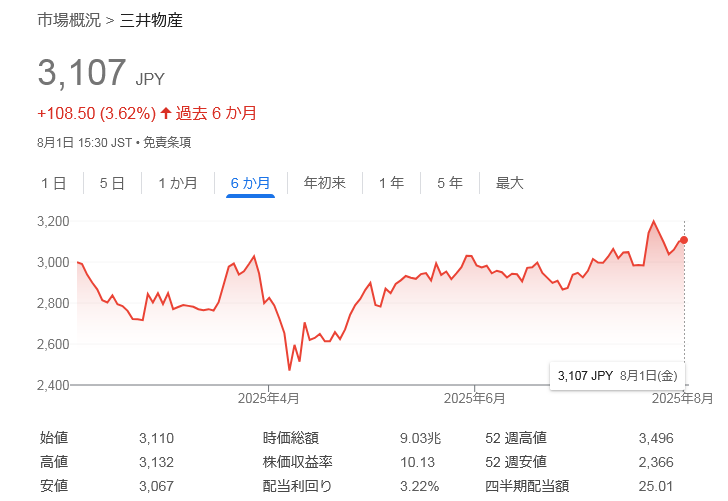Image resolution: width=728 pixels, height=501 pixels.
Task: Click the 8月1日 15:30 JST timestamp
Action: coord(84,142)
